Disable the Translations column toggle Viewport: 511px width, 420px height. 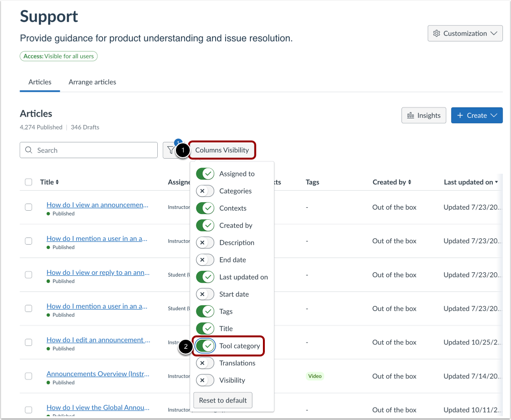[x=205, y=363]
